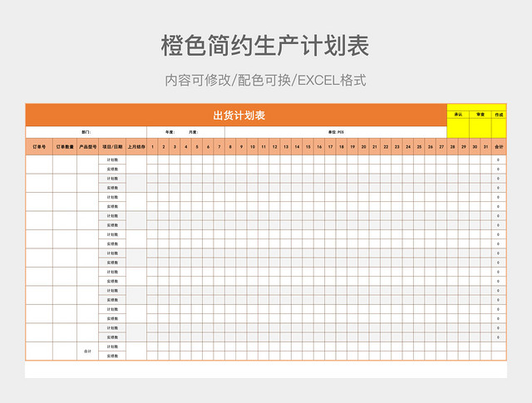
Task: Click the day 18 column header
Action: click(342, 147)
